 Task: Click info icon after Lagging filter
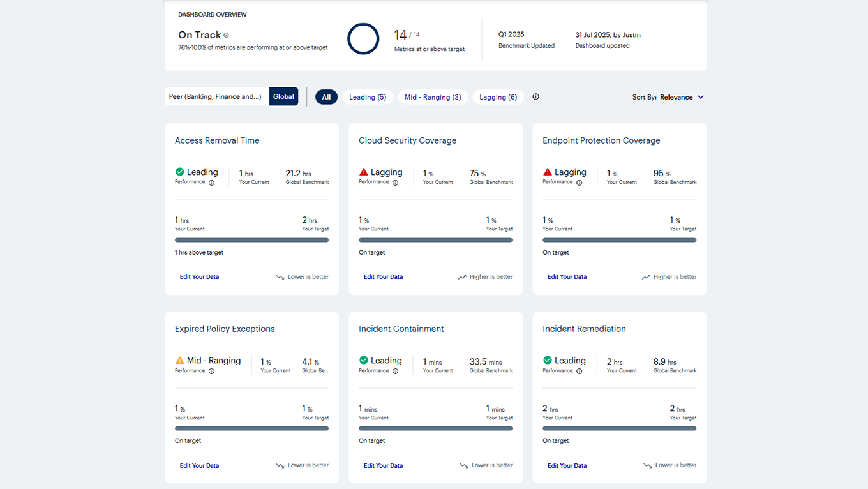coord(535,97)
